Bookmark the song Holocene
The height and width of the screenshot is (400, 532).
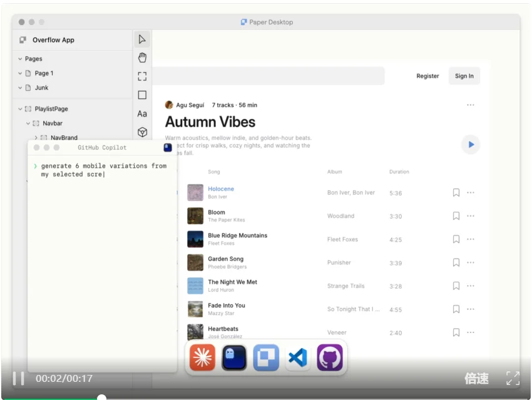(456, 193)
